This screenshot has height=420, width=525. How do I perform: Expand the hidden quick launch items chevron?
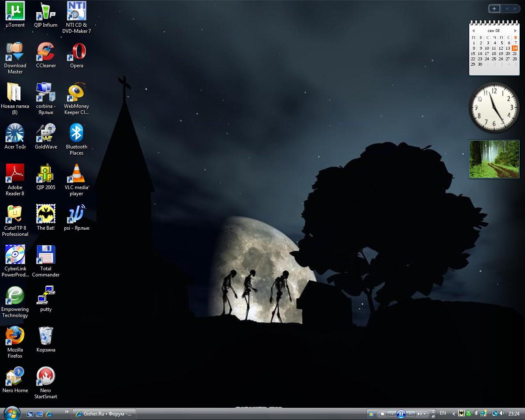click(x=66, y=412)
